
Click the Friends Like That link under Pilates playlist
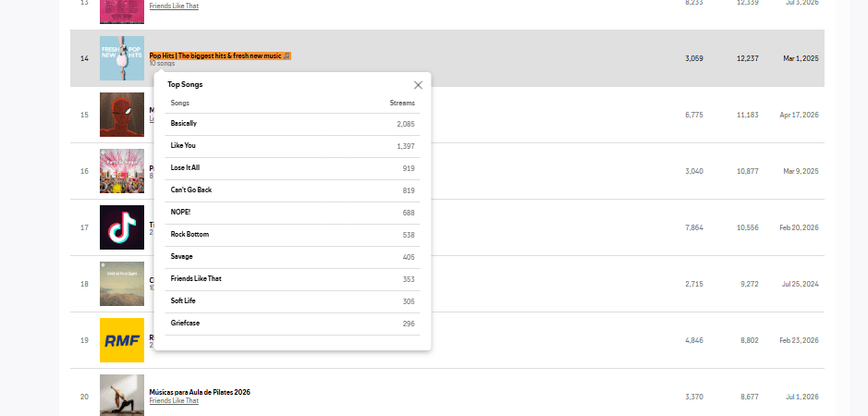tap(174, 400)
